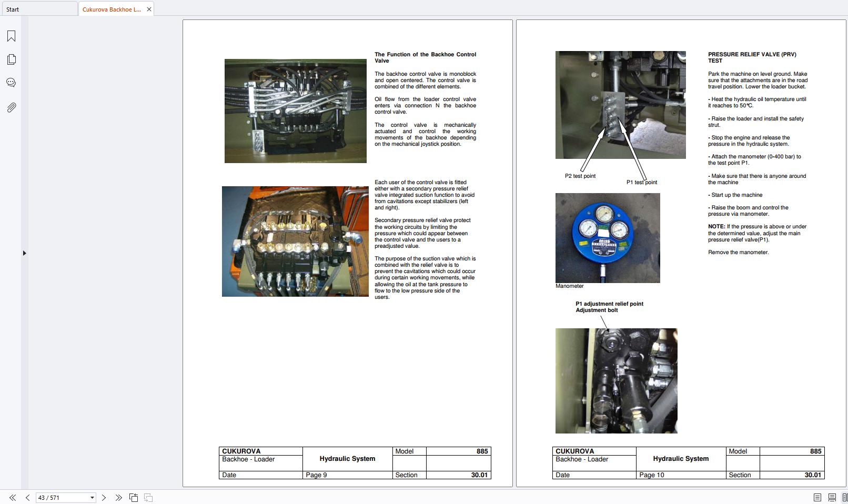
Task: Click 'Backhoe - Loader' in Page 9 footer
Action: (248, 459)
